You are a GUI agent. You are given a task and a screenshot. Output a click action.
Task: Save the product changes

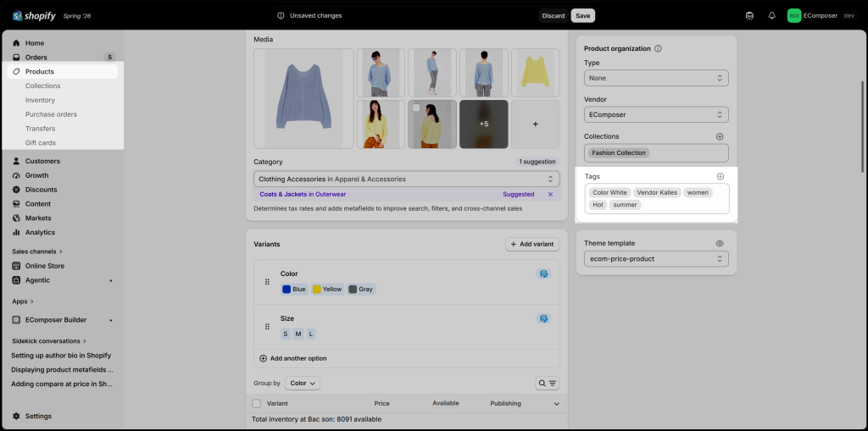pyautogui.click(x=583, y=15)
